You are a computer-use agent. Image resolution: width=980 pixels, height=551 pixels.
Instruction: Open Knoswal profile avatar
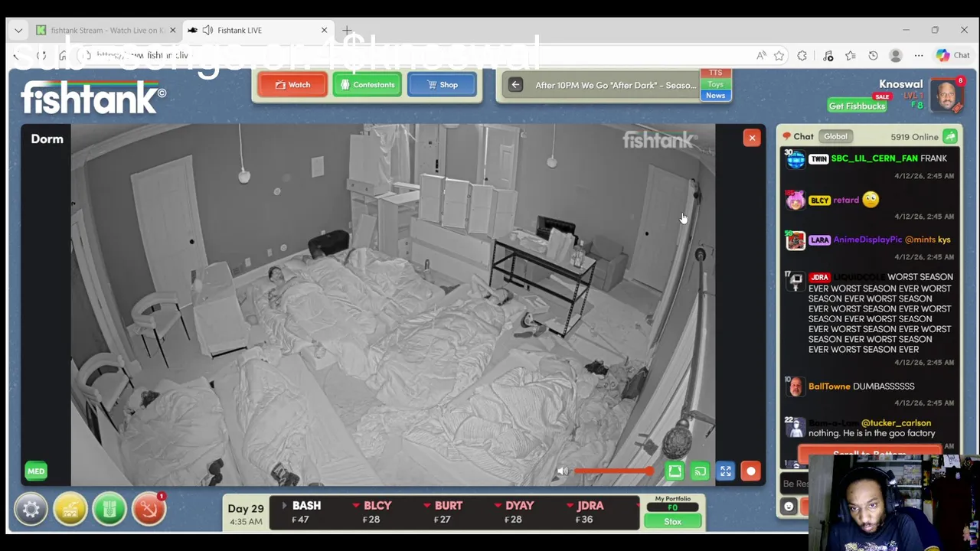[946, 96]
